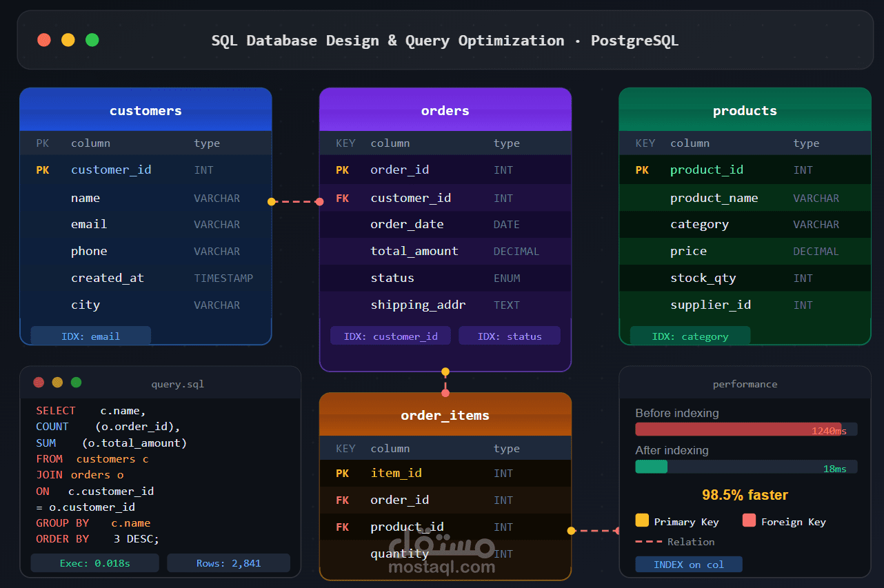Click the PK badge beside customer_id in customers
884x588 pixels.
[43, 170]
